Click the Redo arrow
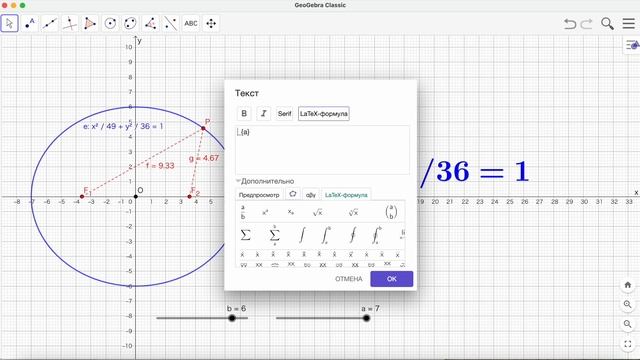640x360 pixels. (587, 24)
